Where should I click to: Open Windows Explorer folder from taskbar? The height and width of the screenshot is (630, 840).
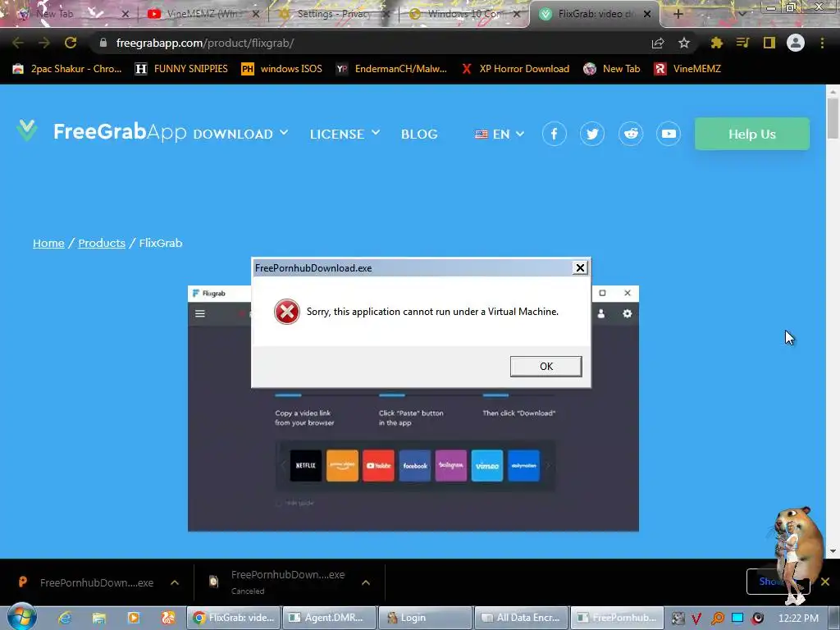99,618
